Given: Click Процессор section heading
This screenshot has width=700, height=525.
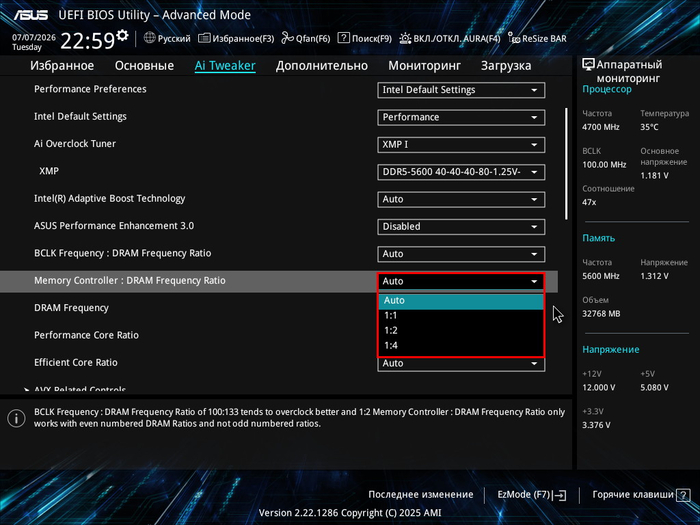Looking at the screenshot, I should 607,89.
